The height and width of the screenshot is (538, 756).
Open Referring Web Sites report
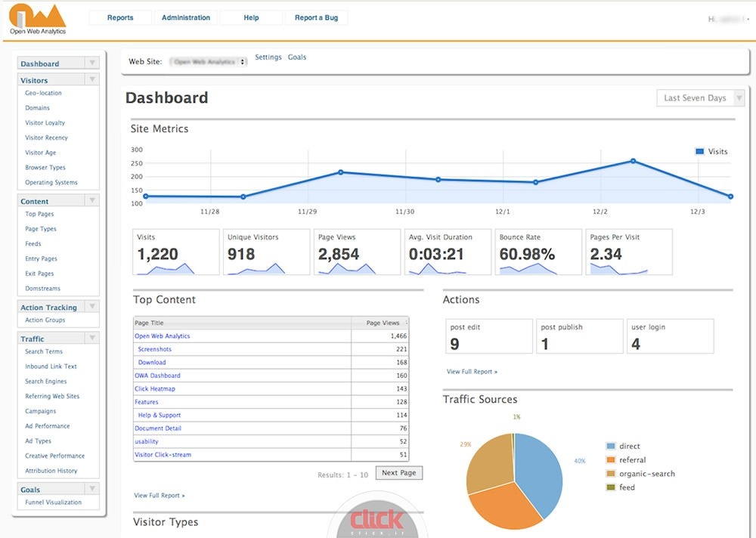[x=52, y=397]
